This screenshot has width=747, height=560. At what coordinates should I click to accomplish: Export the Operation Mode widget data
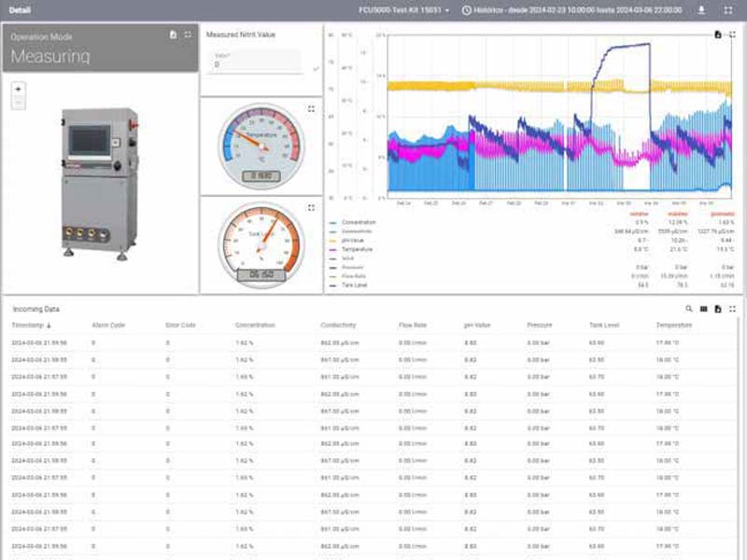point(174,35)
